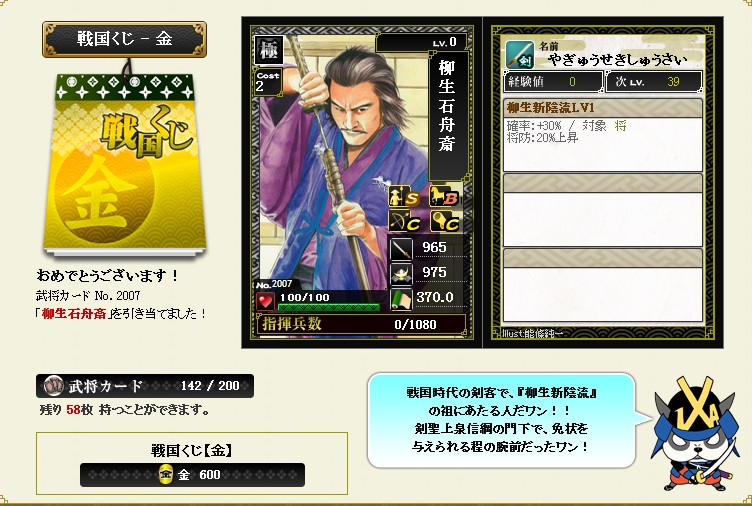Click the weapon aptitude C icon beside bow
Viewport: 752px width, 506px height.
pyautogui.click(x=444, y=222)
